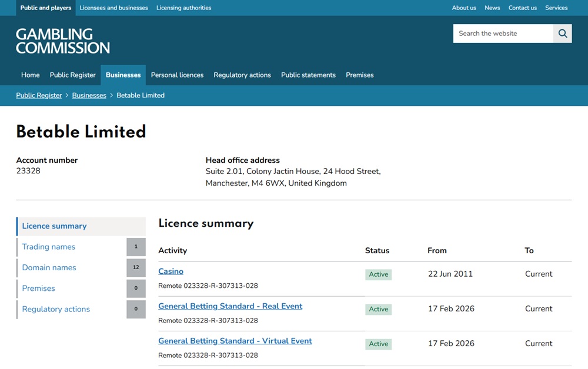Click the Status column header
The width and height of the screenshot is (588, 369).
coord(377,251)
